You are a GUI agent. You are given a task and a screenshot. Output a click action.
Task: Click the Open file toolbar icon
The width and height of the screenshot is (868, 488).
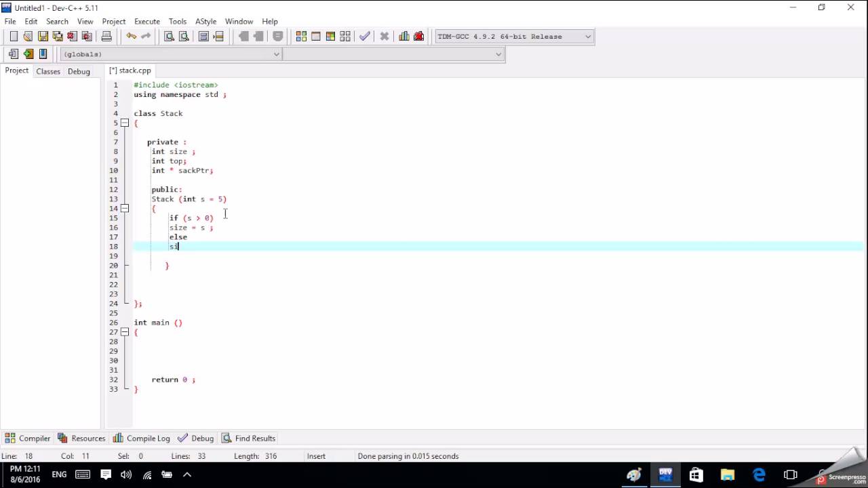pyautogui.click(x=28, y=37)
